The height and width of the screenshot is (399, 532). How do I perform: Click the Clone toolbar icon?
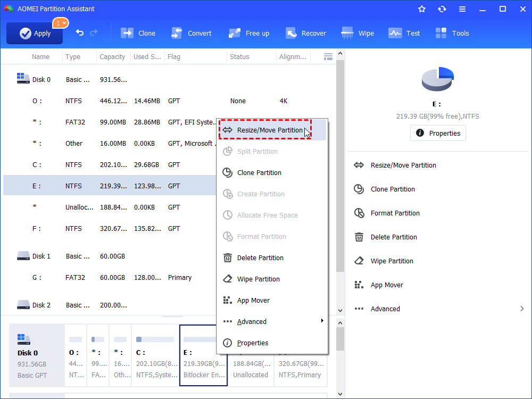pyautogui.click(x=138, y=33)
